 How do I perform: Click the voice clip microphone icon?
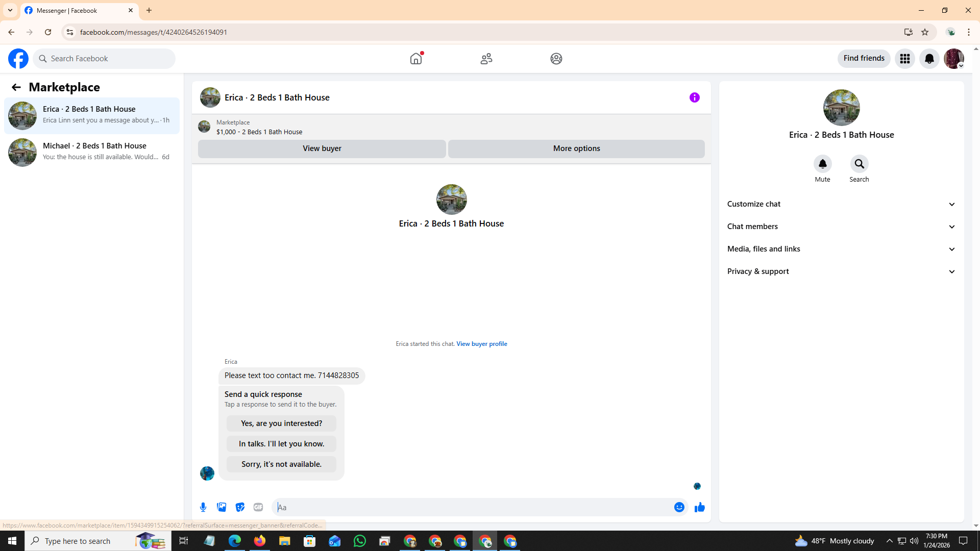click(203, 507)
